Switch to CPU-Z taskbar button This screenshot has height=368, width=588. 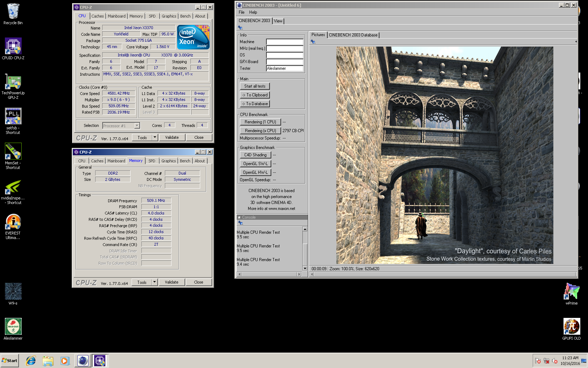[x=100, y=361]
